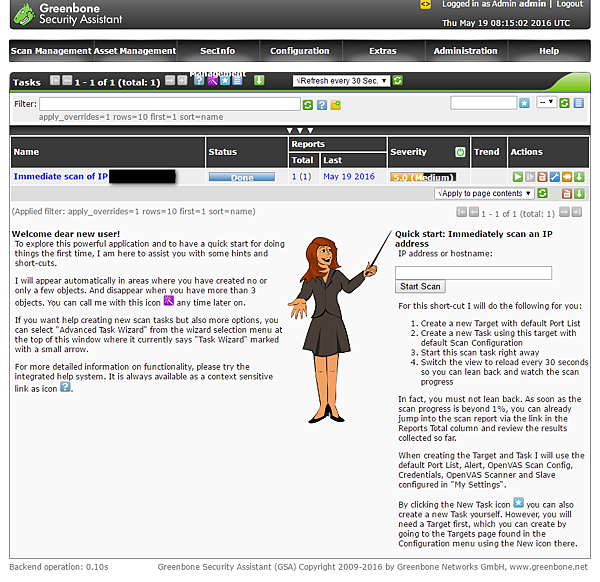Click green refresh icon beside saved-filter dropdown
The image size is (600, 582).
tap(564, 103)
